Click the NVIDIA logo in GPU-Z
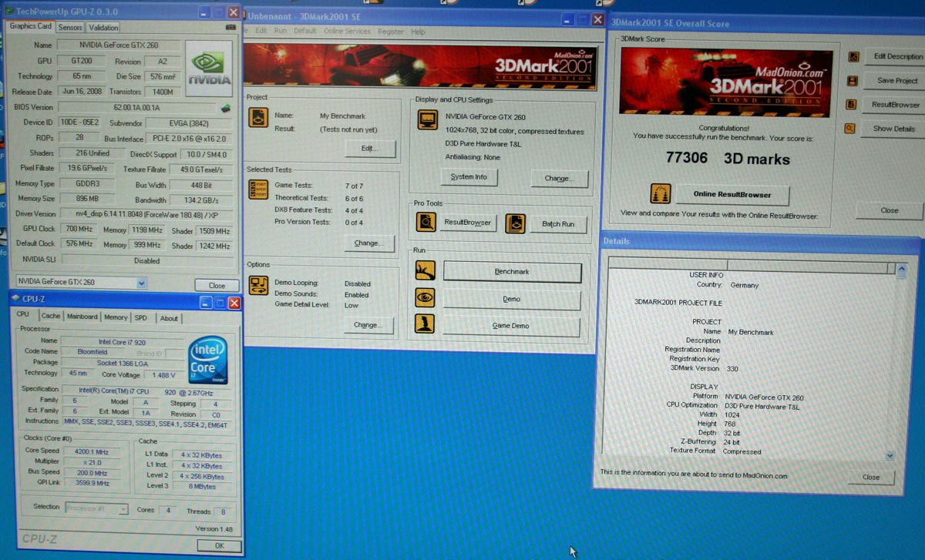Viewport: 925px width, 560px height. (209, 69)
